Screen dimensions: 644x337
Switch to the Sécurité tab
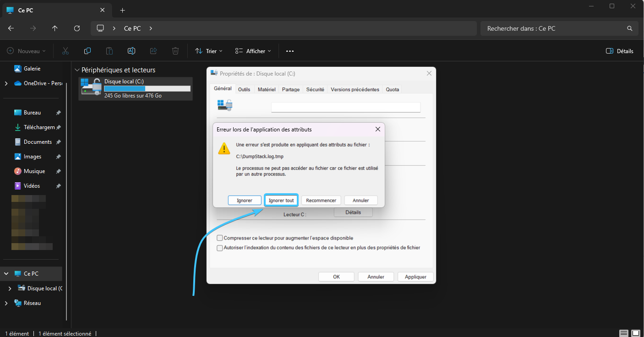coord(315,89)
